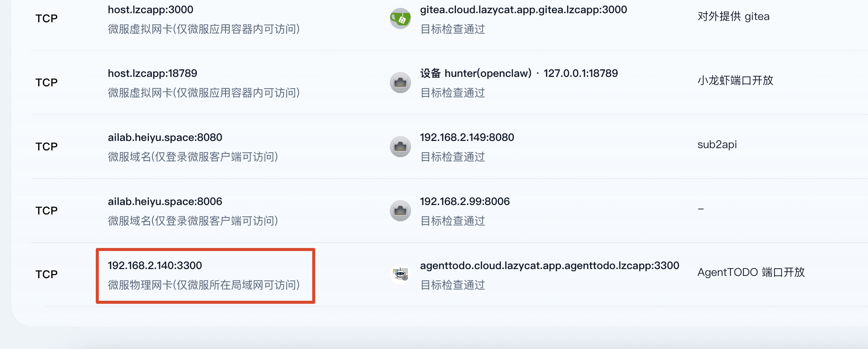Click source address ailab.heiyu.space:8080
The image size is (868, 349).
point(165,138)
